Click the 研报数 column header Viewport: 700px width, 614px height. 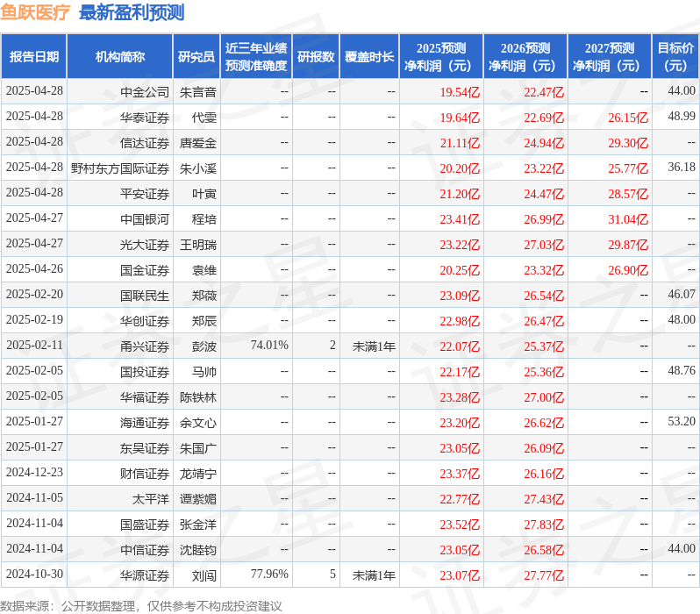tap(316, 57)
